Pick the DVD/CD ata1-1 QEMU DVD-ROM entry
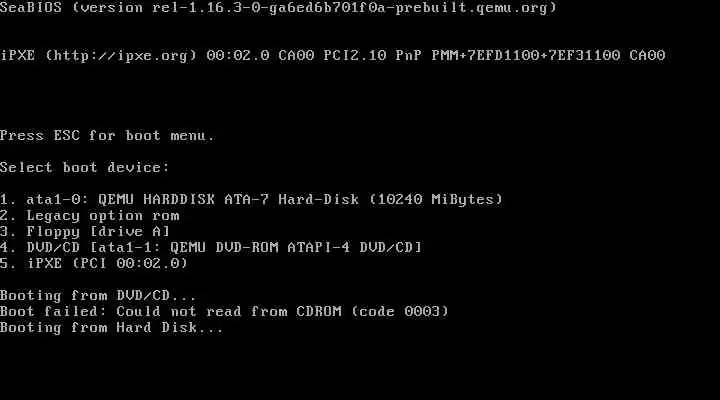This screenshot has width=720, height=400. point(211,248)
